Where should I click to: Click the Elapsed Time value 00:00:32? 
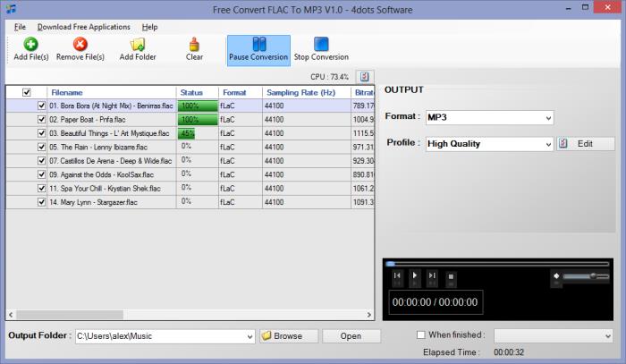point(509,352)
